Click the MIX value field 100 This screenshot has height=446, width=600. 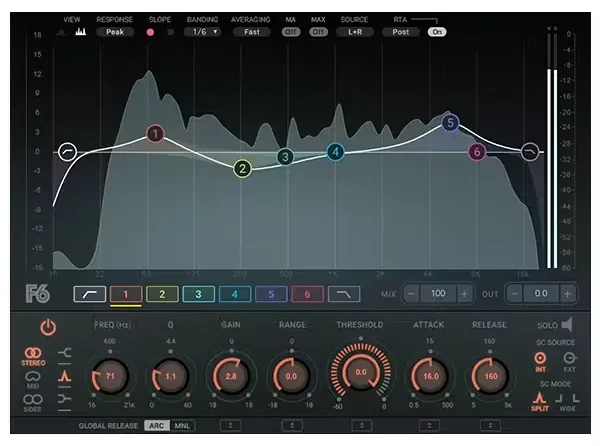tap(438, 294)
